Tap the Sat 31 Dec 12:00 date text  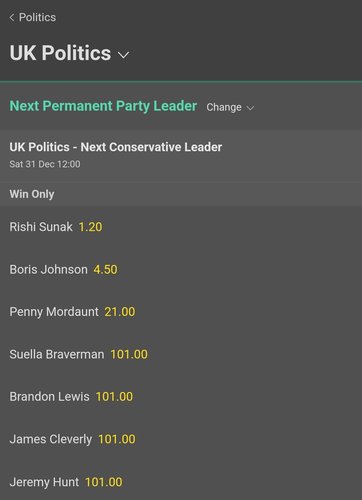click(x=45, y=164)
